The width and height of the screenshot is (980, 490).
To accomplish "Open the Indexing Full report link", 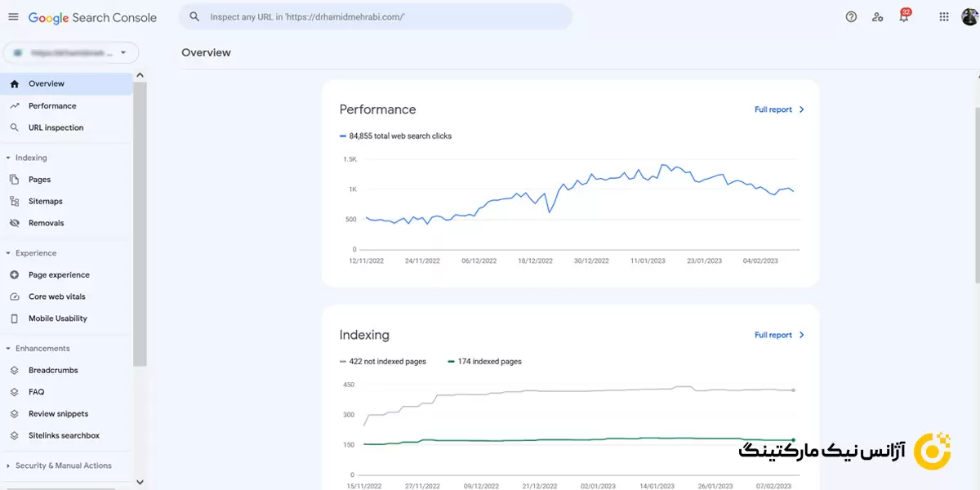I will coord(779,335).
